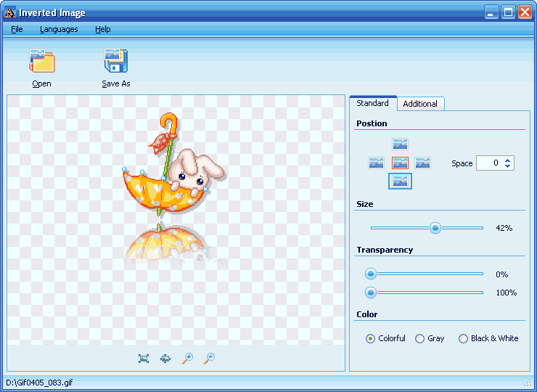Click the 'Transparency' section heading
The width and height of the screenshot is (537, 392).
coord(385,250)
